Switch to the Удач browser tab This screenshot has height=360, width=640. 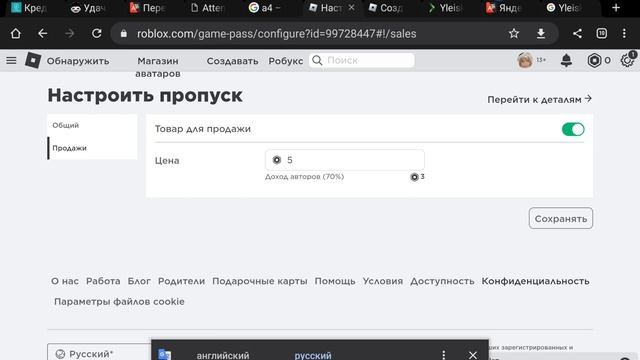pos(88,8)
